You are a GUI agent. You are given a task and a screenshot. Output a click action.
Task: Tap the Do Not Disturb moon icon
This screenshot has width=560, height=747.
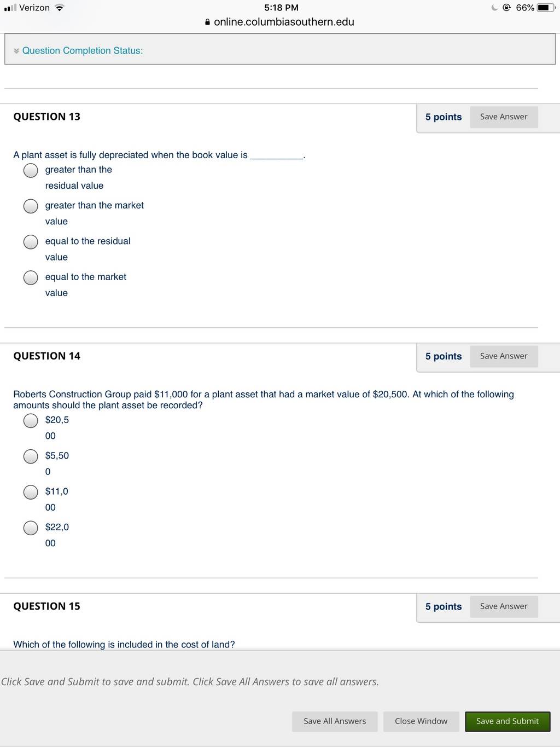494,8
